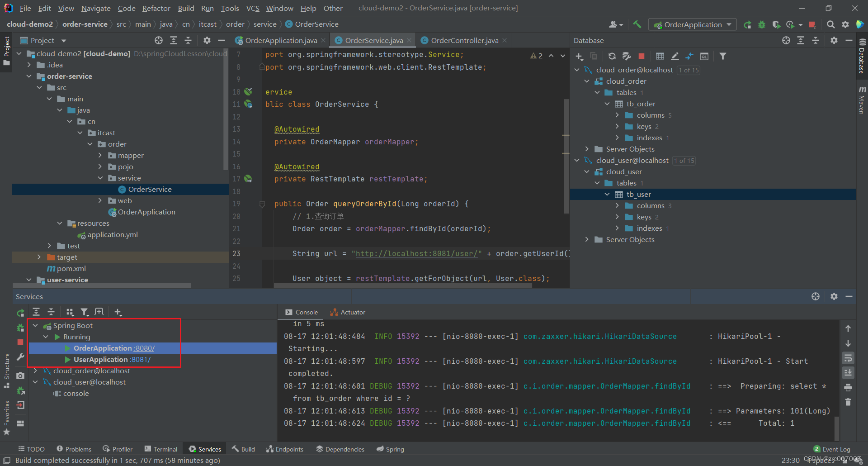
Task: Open Profiler tool window
Action: (x=118, y=449)
